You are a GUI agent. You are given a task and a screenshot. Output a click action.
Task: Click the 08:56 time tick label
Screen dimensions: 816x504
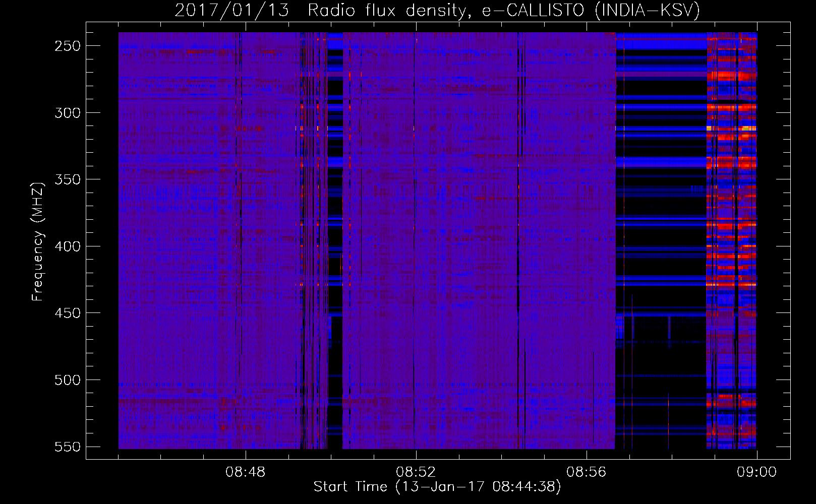(x=587, y=472)
